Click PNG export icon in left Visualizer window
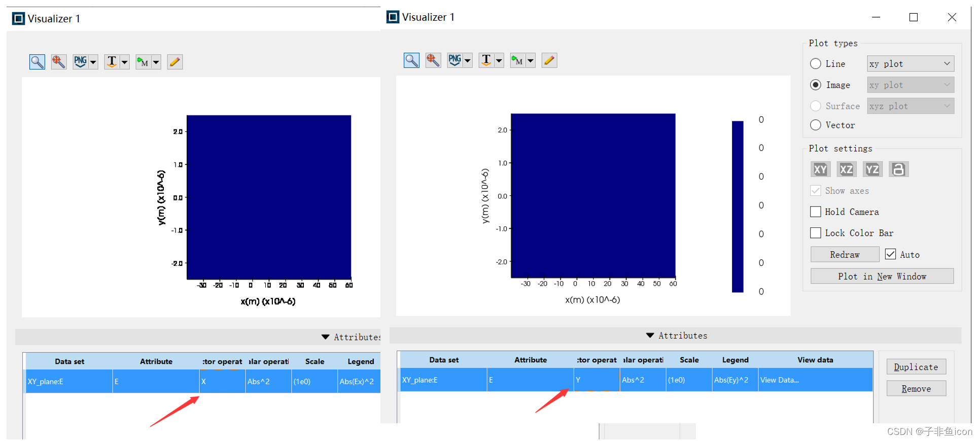Viewport: 980px width, 441px height. tap(80, 62)
